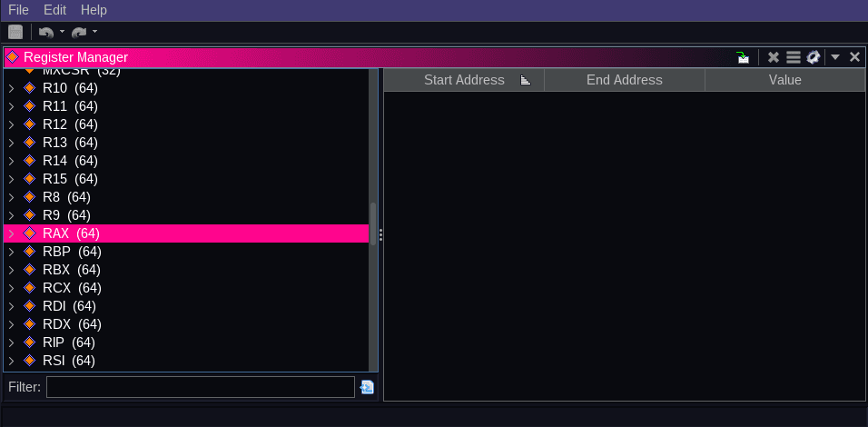Click the select-rows-in-listing icon with green arrow
The width and height of the screenshot is (868, 427).
click(744, 57)
